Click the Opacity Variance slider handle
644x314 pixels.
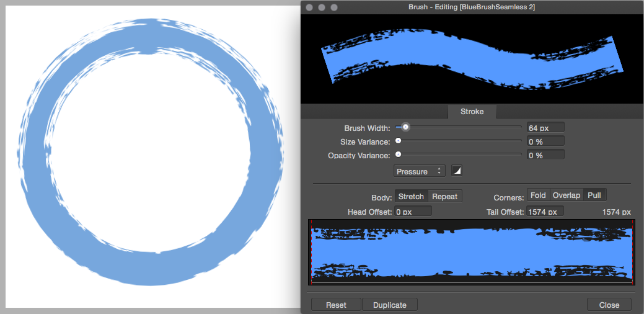tap(398, 155)
